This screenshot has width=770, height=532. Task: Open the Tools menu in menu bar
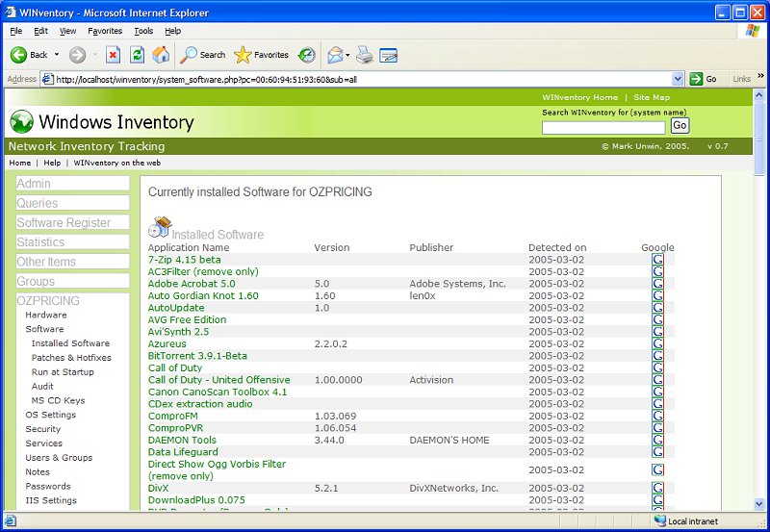click(x=143, y=31)
